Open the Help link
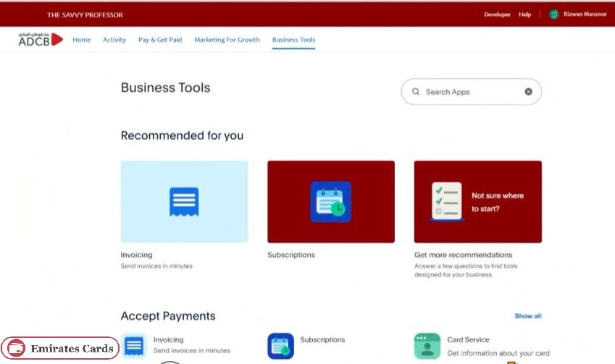 coord(524,14)
